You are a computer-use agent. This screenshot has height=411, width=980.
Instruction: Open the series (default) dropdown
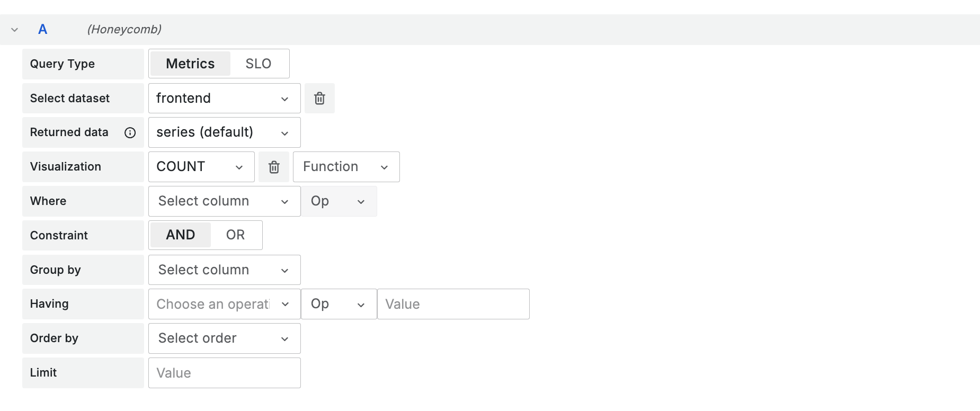(x=224, y=132)
